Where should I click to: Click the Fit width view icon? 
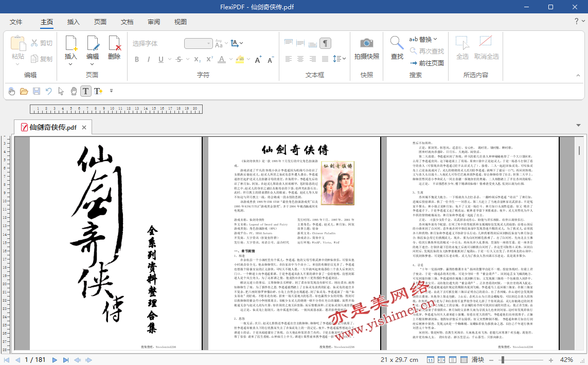(441, 360)
